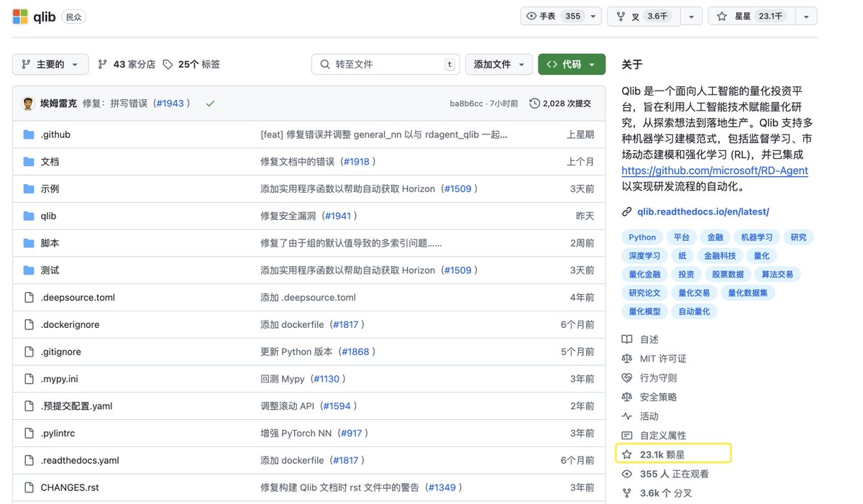Expand the star lists dropdown arrow
The image size is (863, 504).
point(805,17)
